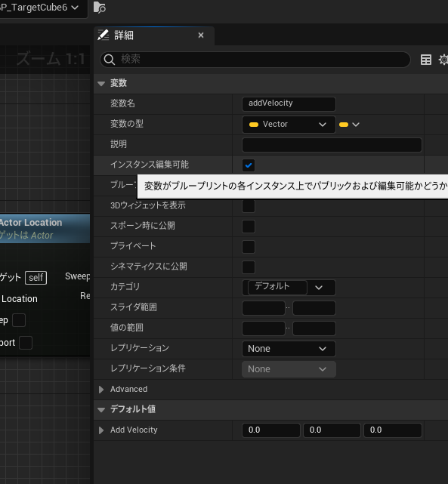The width and height of the screenshot is (448, 484).
Task: Click the スライダ範囲 label
Action: pos(134,307)
